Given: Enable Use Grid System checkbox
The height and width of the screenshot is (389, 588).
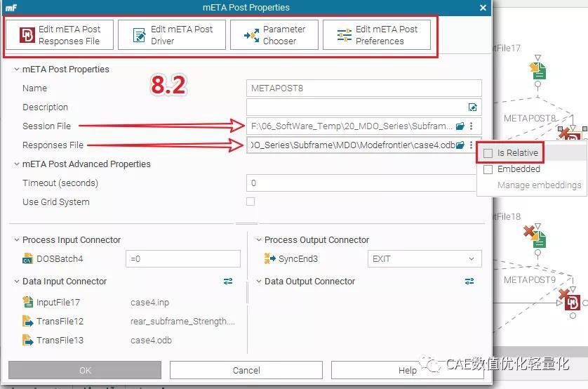Looking at the screenshot, I should coord(250,202).
